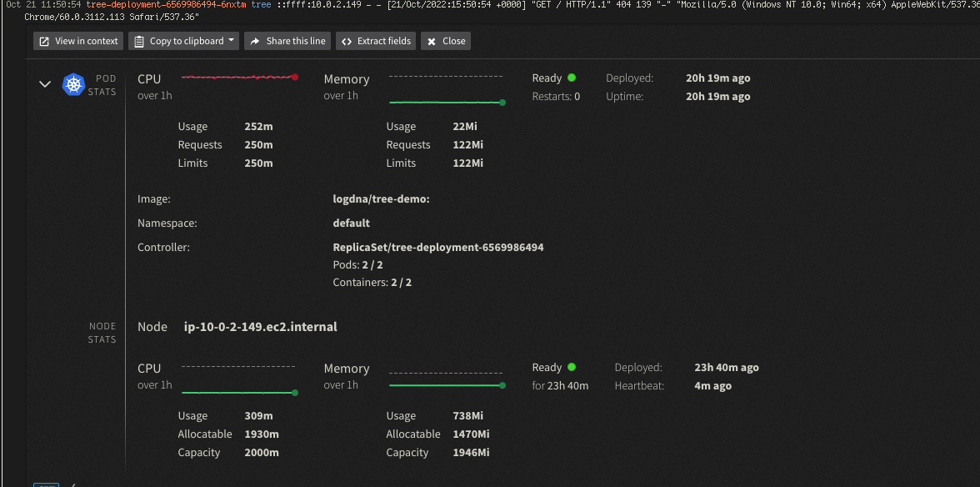Click tree-deployment-6569986494-6nxtm source in log line

[167, 4]
